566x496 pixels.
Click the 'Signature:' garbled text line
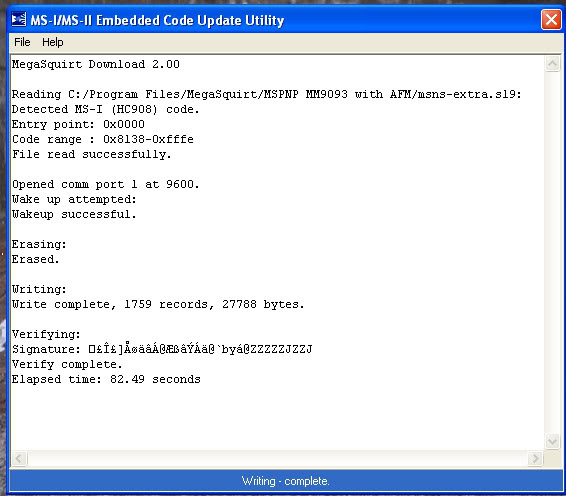tap(162, 349)
